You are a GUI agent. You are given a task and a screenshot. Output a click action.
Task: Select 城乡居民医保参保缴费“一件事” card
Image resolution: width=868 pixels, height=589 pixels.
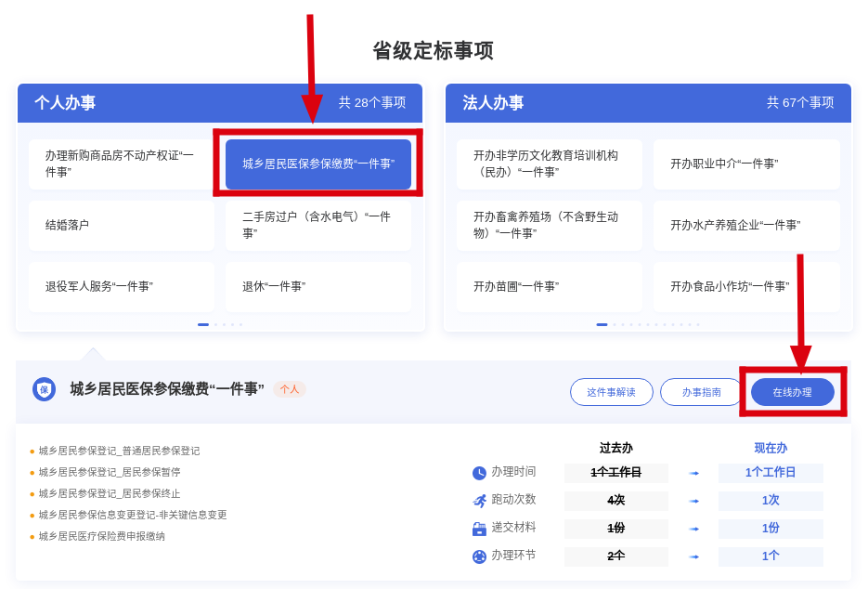tap(317, 164)
